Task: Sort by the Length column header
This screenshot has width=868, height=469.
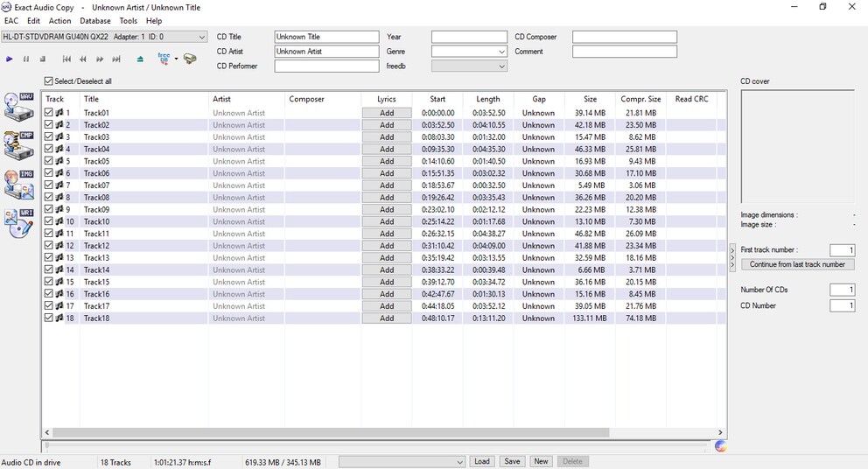Action: point(488,99)
